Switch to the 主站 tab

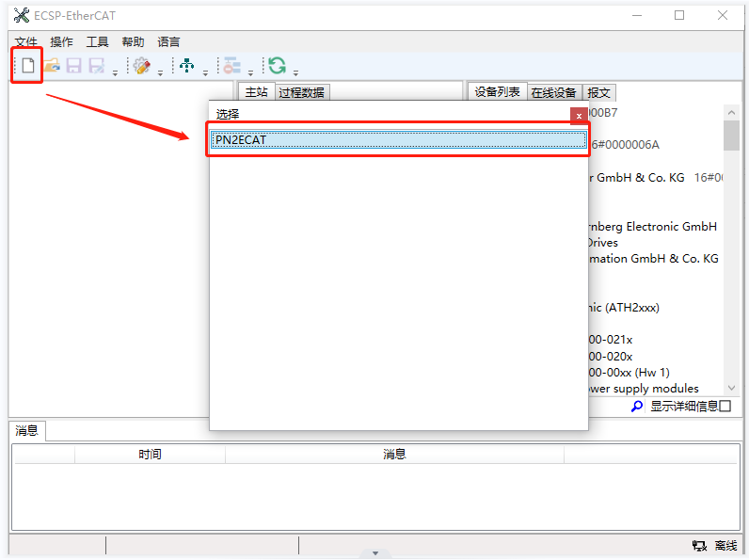[257, 91]
